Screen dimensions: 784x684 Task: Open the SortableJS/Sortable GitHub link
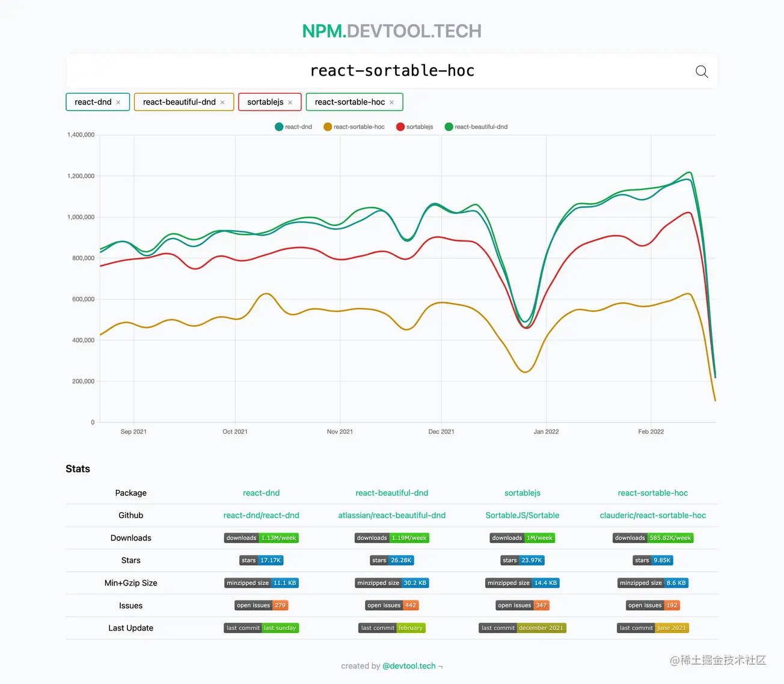pos(522,515)
